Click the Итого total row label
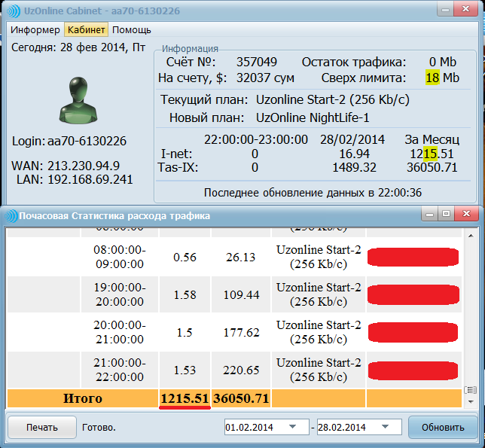This screenshot has width=485, height=448. tap(83, 398)
